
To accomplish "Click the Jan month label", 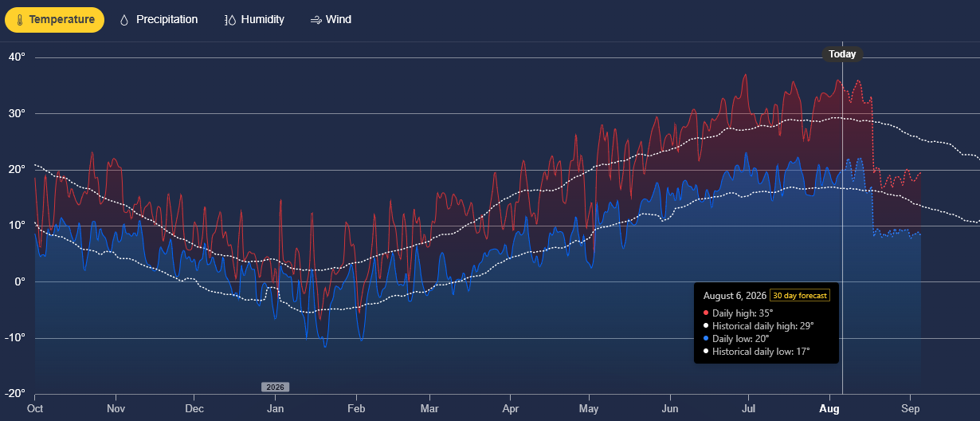I will (x=275, y=408).
